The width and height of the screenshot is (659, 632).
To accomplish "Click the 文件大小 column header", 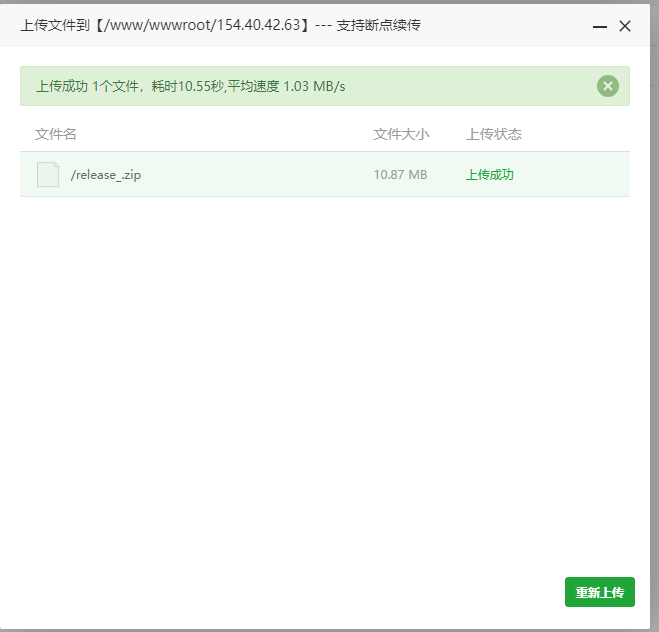I will tap(401, 134).
